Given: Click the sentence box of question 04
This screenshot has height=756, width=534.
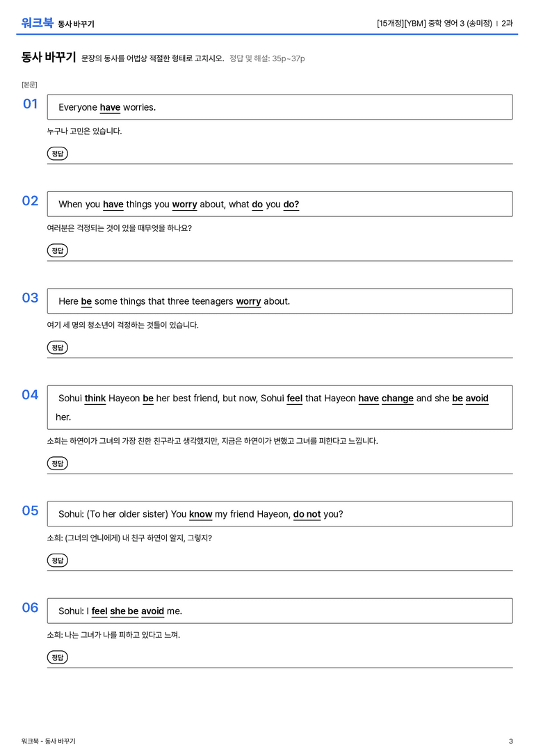Looking at the screenshot, I should pyautogui.click(x=280, y=408).
